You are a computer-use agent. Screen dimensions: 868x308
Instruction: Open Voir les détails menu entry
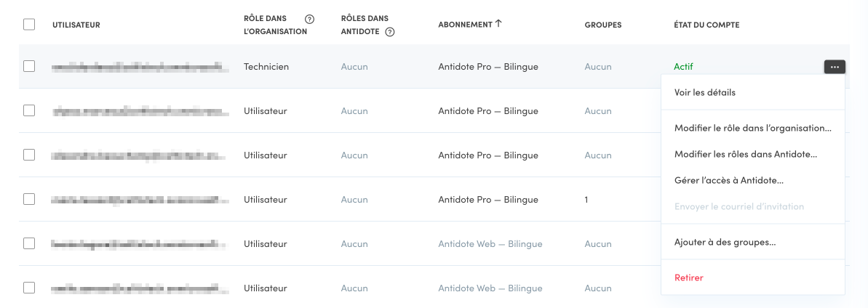(705, 92)
